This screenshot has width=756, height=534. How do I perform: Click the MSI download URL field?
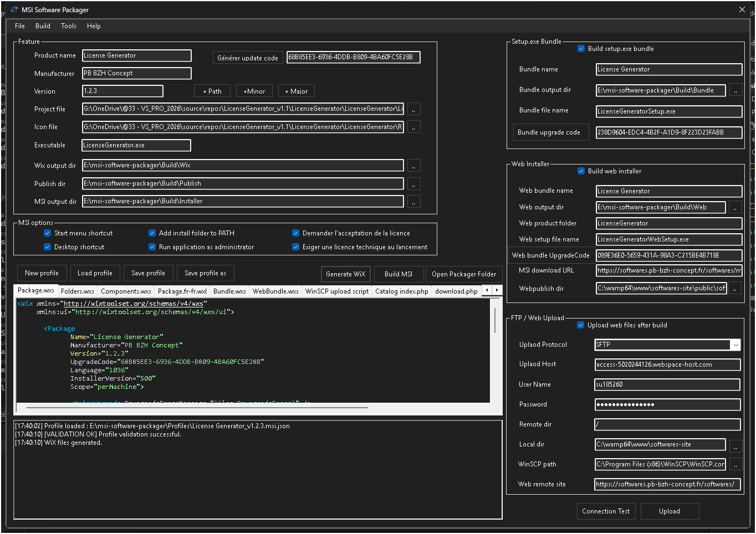coord(669,270)
